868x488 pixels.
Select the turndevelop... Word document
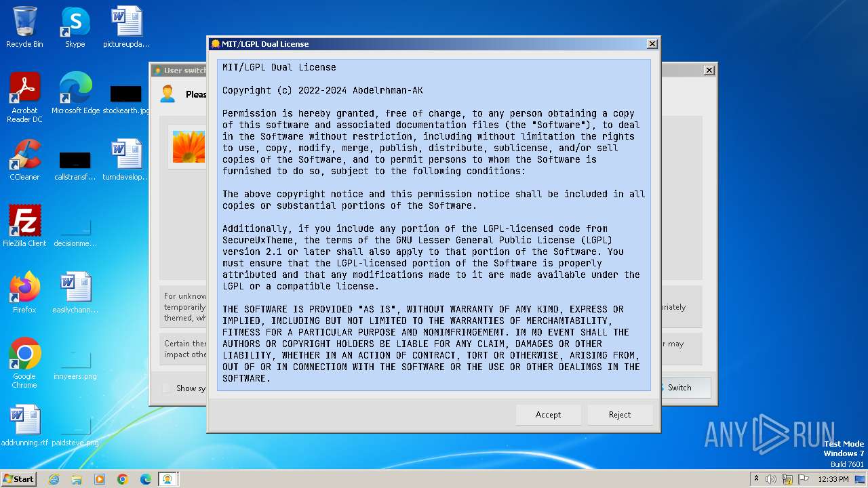click(x=127, y=160)
